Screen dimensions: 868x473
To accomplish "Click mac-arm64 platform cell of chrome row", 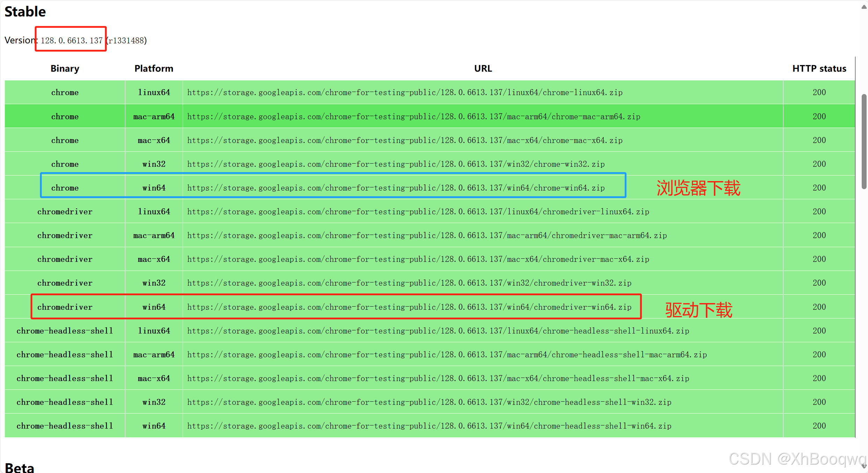I will 154,116.
